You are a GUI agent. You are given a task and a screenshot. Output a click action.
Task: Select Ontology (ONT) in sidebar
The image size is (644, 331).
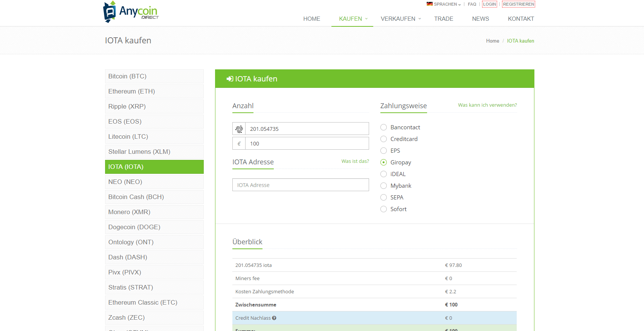154,242
